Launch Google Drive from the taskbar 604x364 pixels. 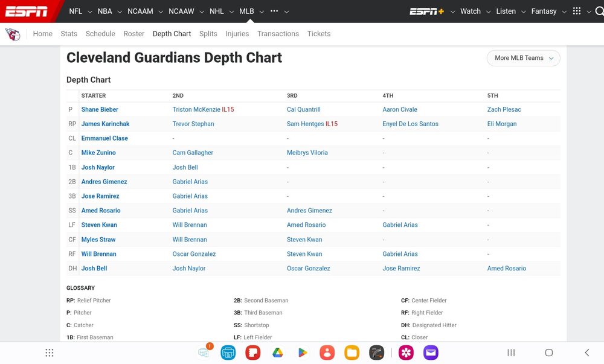[277, 353]
